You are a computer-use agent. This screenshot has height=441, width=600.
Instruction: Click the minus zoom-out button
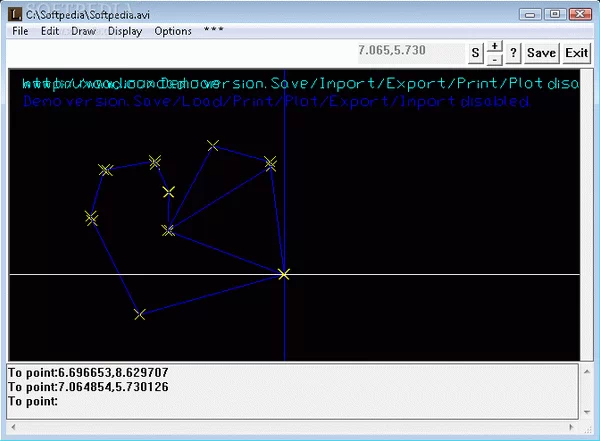494,59
